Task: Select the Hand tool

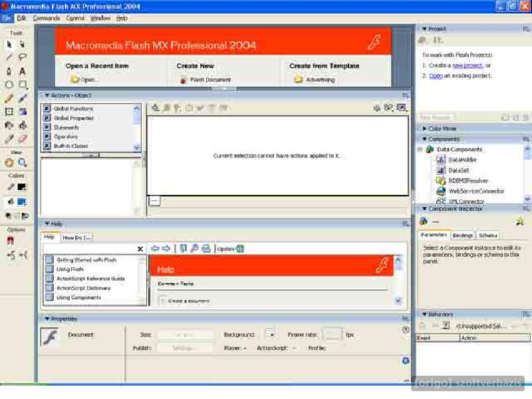Action: click(x=9, y=163)
